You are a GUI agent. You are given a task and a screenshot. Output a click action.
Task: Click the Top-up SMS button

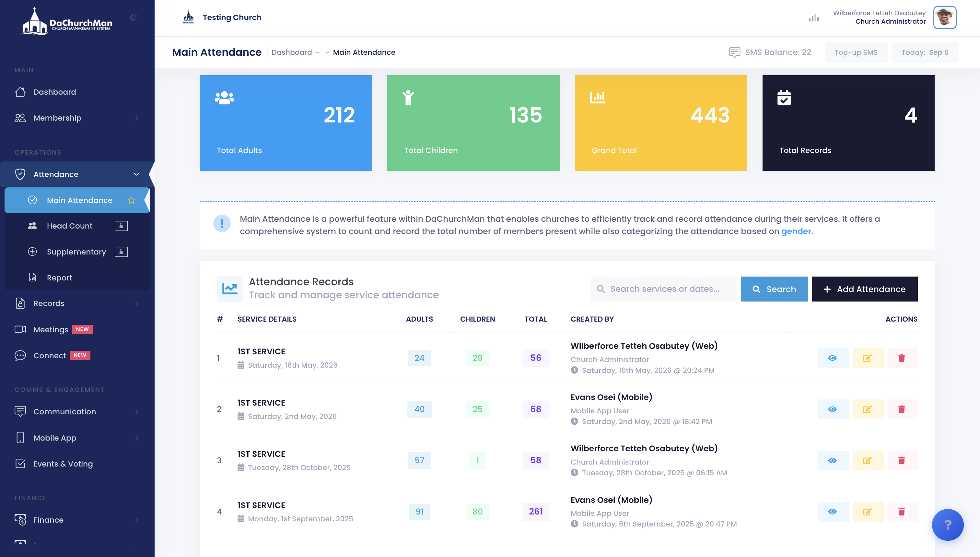(856, 53)
